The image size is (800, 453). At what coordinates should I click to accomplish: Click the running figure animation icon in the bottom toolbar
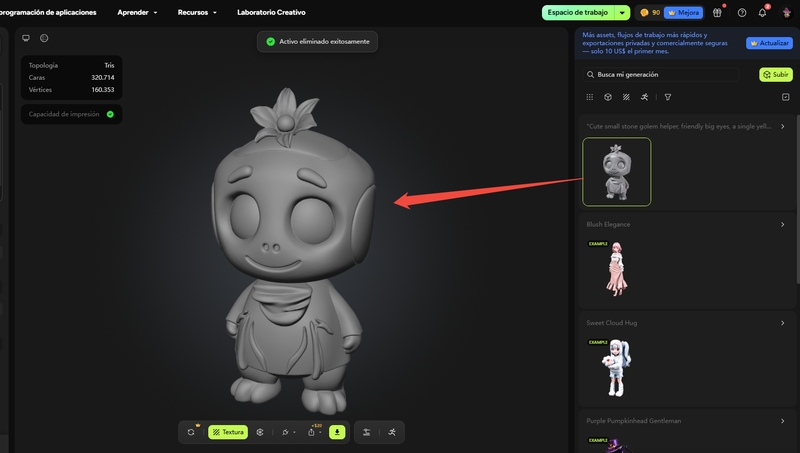[x=392, y=432]
